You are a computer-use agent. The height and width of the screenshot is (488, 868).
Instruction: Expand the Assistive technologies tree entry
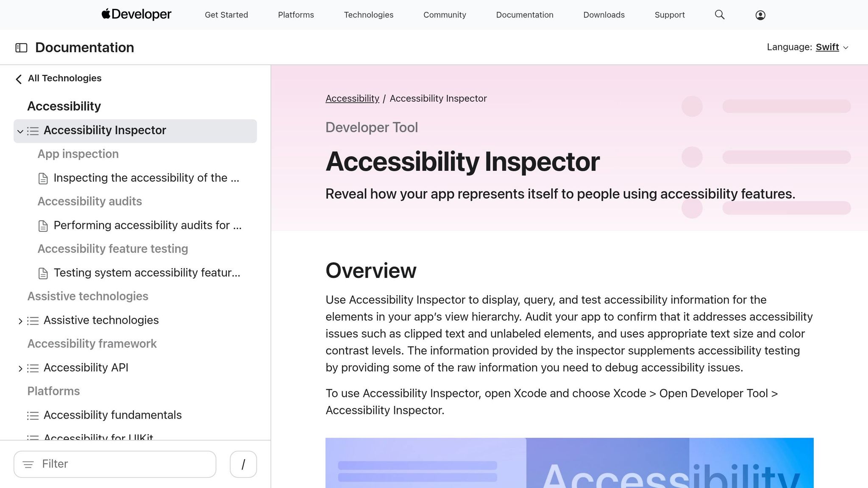pyautogui.click(x=20, y=321)
